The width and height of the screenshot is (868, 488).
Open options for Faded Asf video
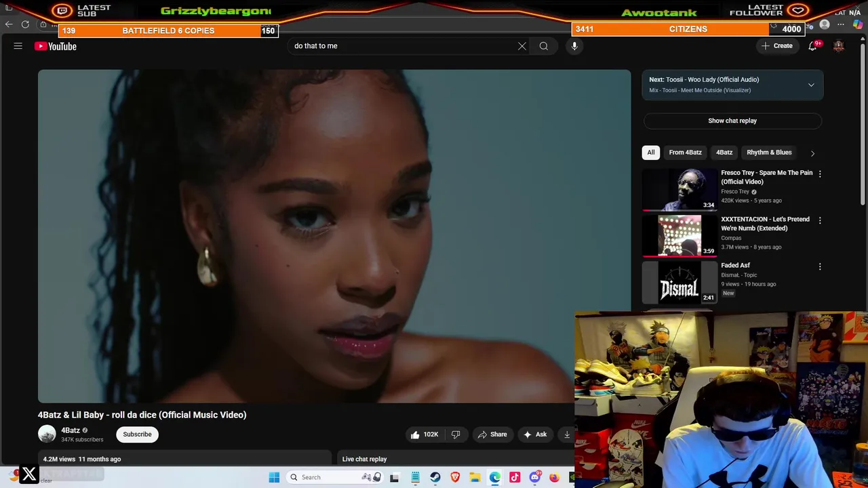pyautogui.click(x=820, y=266)
